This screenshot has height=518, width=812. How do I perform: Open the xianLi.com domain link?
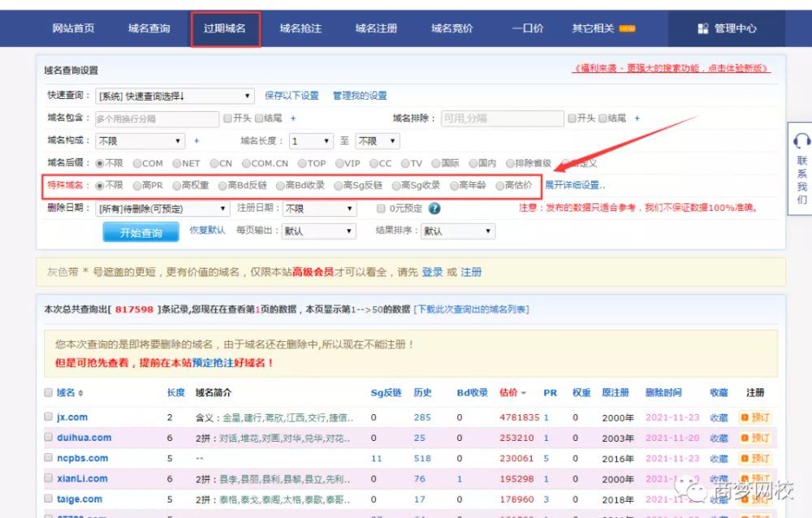[x=82, y=479]
